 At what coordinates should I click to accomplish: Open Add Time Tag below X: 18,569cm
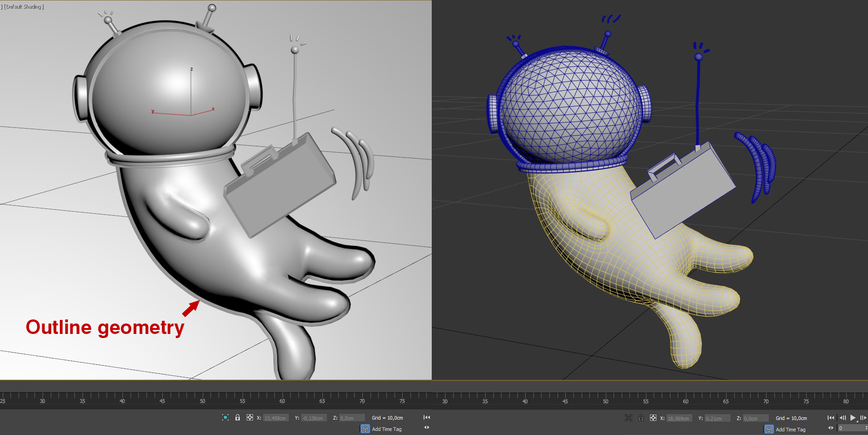[x=790, y=429]
